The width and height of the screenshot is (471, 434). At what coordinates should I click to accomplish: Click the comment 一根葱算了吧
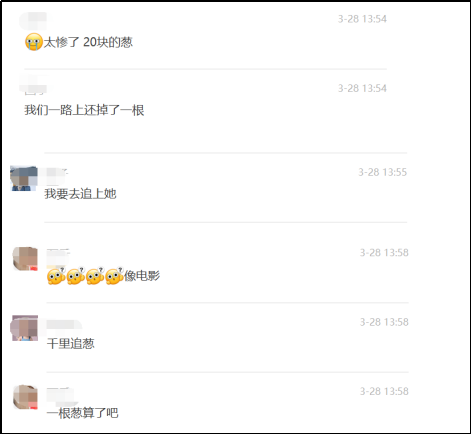(x=82, y=413)
